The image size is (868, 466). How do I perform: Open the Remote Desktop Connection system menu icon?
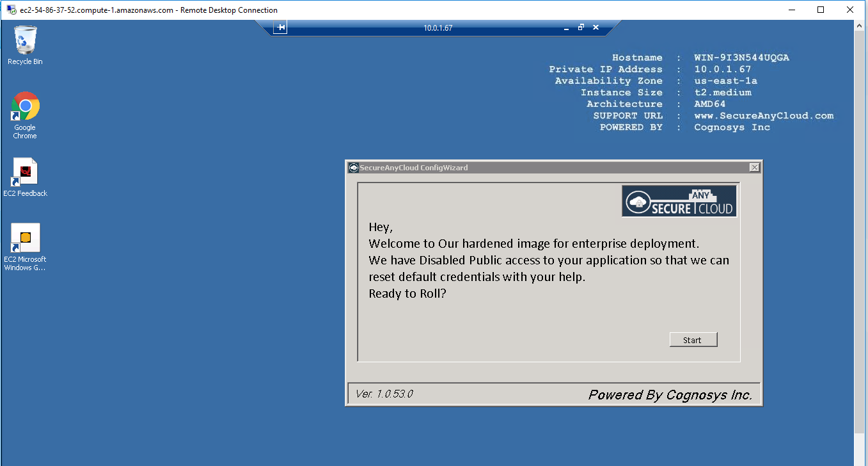pyautogui.click(x=11, y=10)
